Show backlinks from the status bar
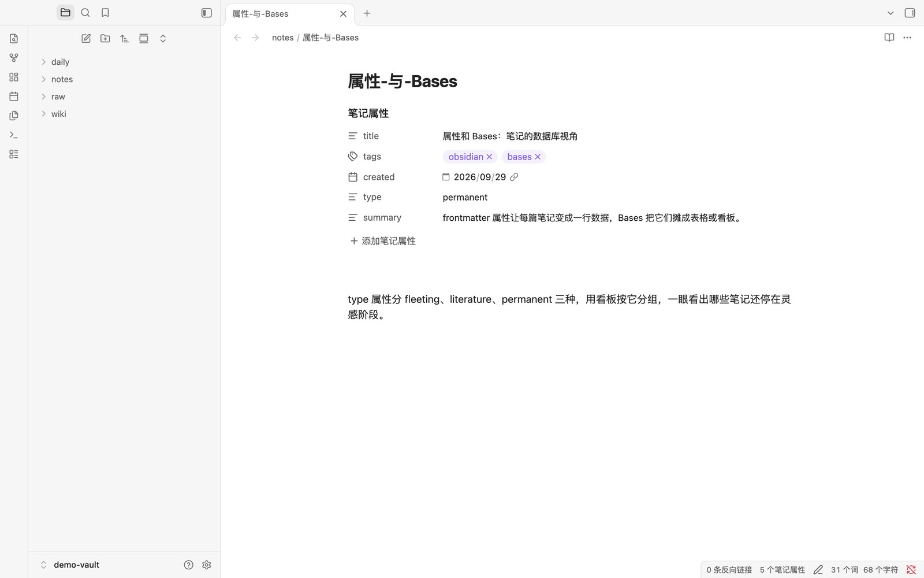Viewport: 924px width, 578px height. (729, 570)
